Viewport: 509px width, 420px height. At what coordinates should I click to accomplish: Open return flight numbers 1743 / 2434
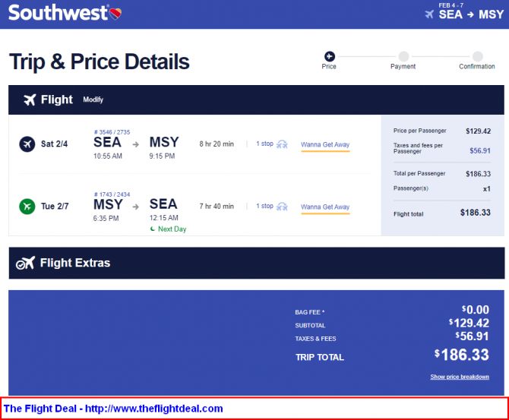coord(112,194)
